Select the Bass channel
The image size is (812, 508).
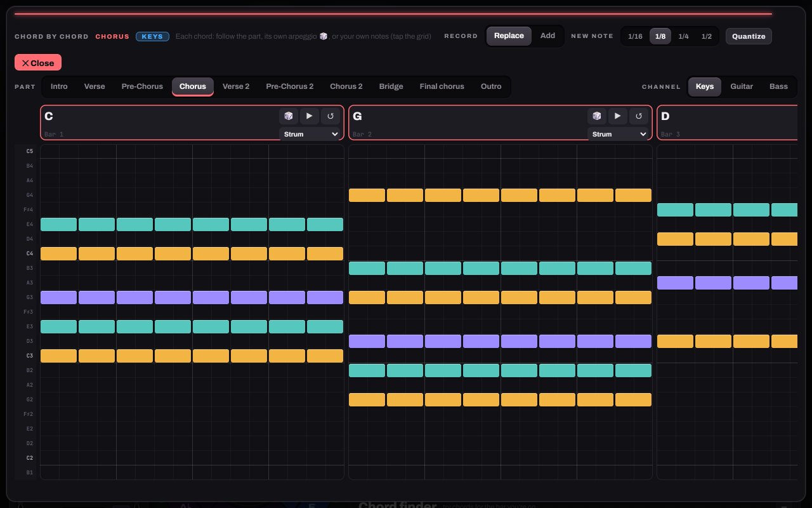click(778, 86)
